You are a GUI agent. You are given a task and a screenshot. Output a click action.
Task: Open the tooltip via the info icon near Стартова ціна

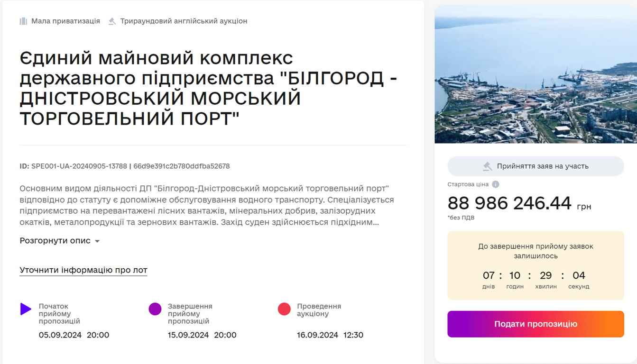click(x=496, y=184)
